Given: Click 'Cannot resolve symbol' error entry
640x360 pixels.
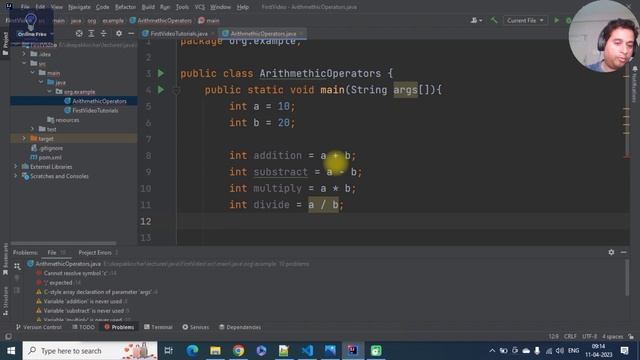Looking at the screenshot, I should coord(76,273).
